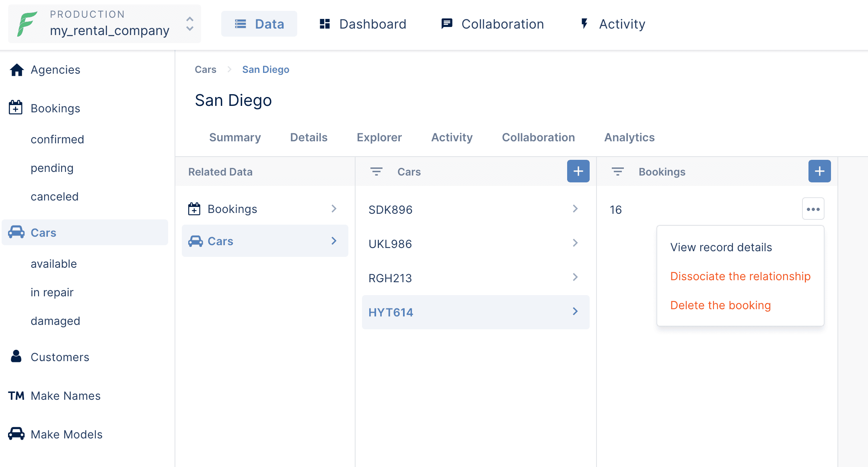Click the Dashboard grid icon
The width and height of the screenshot is (868, 467).
click(x=325, y=24)
